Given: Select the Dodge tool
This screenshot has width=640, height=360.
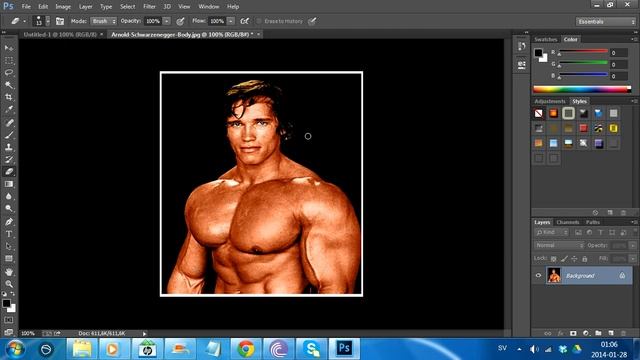Looking at the screenshot, I should (x=9, y=209).
